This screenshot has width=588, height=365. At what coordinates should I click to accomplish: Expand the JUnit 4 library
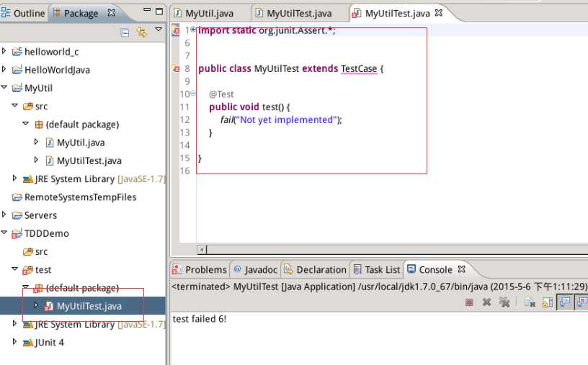pos(14,341)
